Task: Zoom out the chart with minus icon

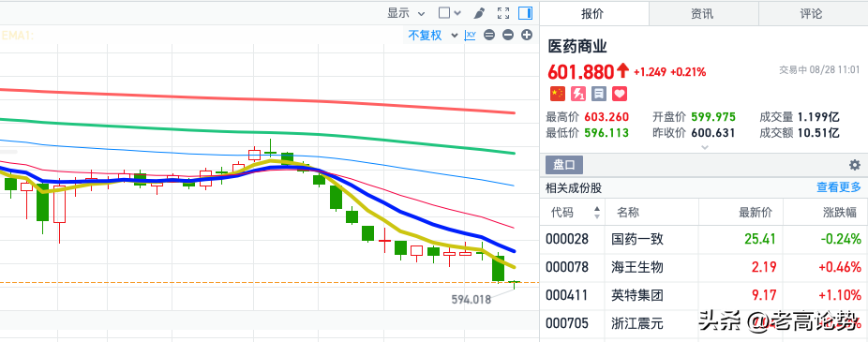Action: pyautogui.click(x=508, y=35)
